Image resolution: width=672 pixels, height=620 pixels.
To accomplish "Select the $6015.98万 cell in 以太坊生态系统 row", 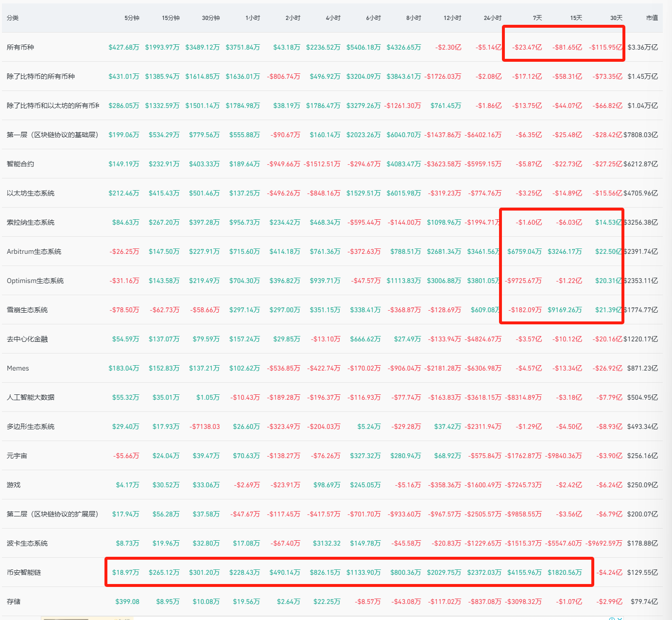I will [404, 193].
